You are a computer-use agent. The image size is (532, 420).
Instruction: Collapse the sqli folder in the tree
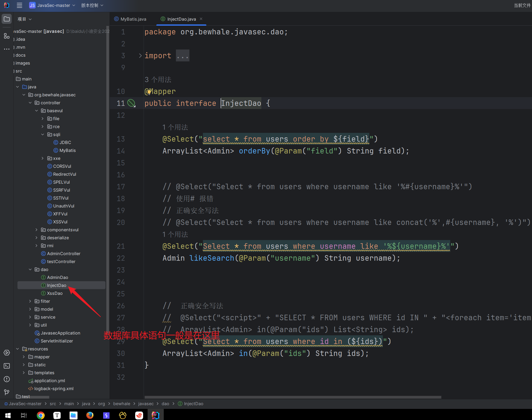coord(43,134)
